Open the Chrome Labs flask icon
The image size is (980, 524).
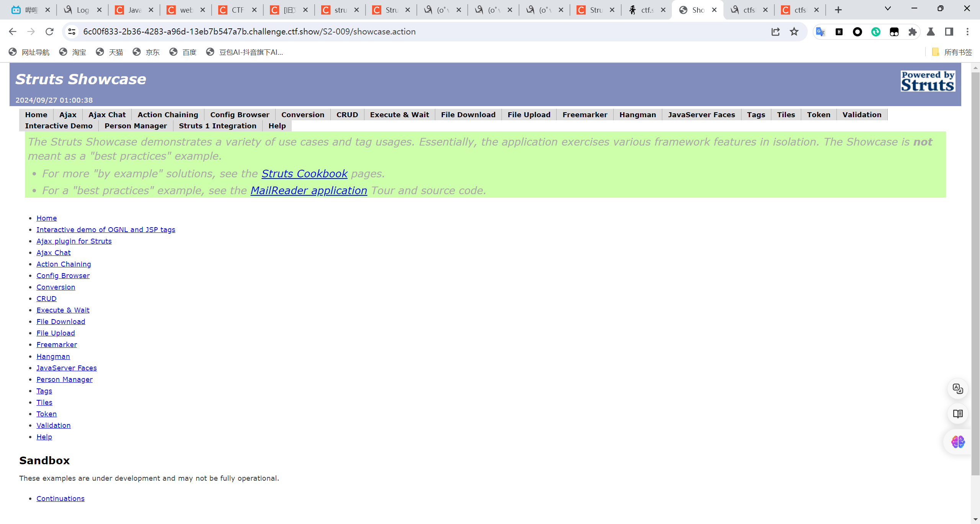(x=931, y=32)
